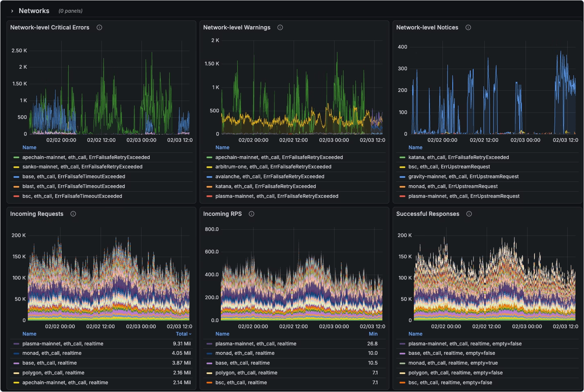Image resolution: width=584 pixels, height=392 pixels.
Task: Open the Network-level Critical Errors panel menu
Action: [x=50, y=27]
